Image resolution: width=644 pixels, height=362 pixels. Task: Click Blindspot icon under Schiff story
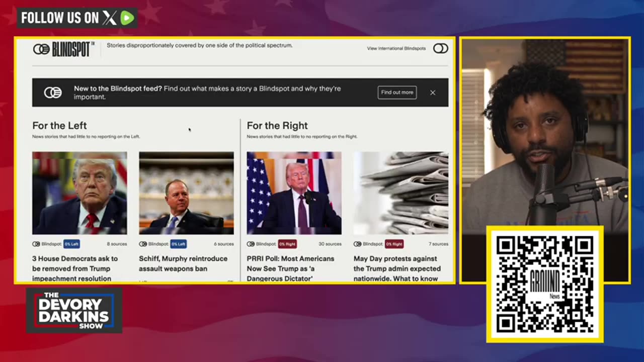(143, 244)
